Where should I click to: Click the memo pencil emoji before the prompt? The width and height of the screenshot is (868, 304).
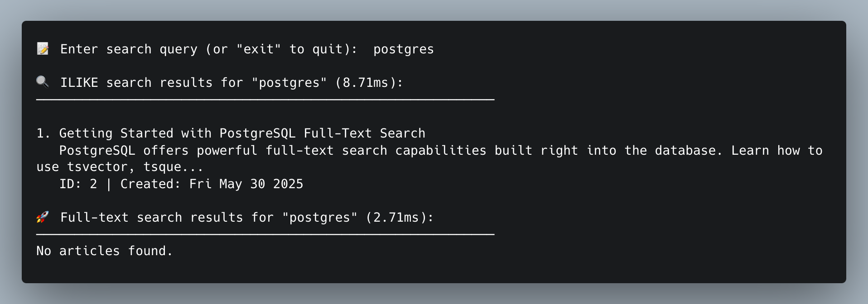(43, 49)
